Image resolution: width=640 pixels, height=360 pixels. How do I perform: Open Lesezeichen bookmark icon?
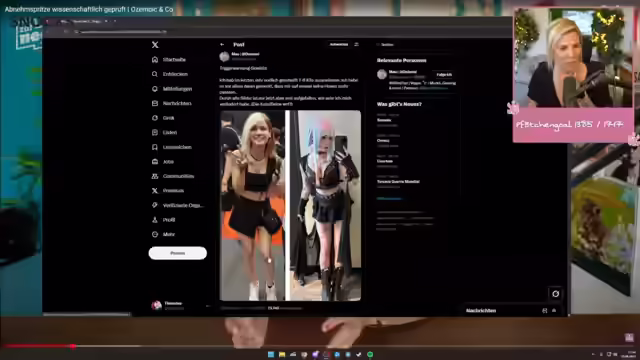pos(155,147)
